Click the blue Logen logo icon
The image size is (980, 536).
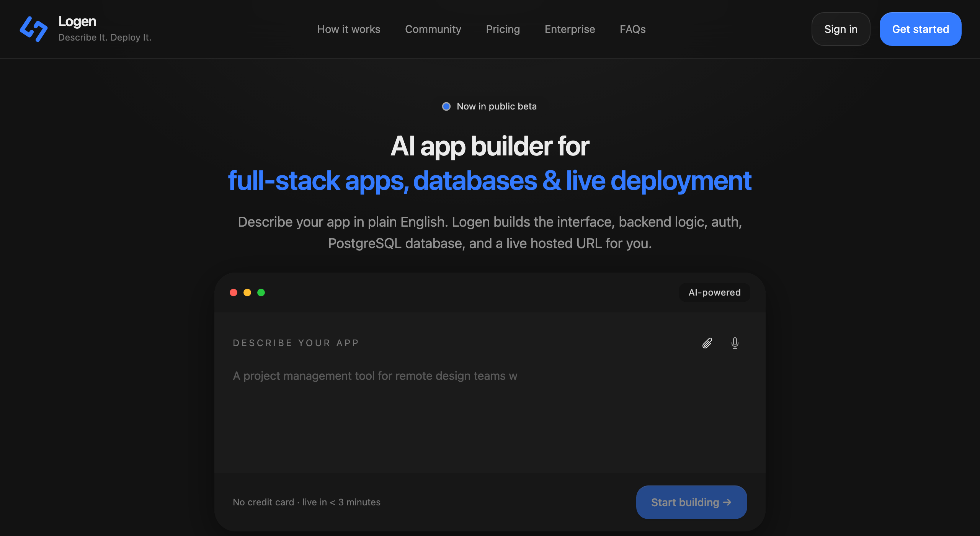34,29
